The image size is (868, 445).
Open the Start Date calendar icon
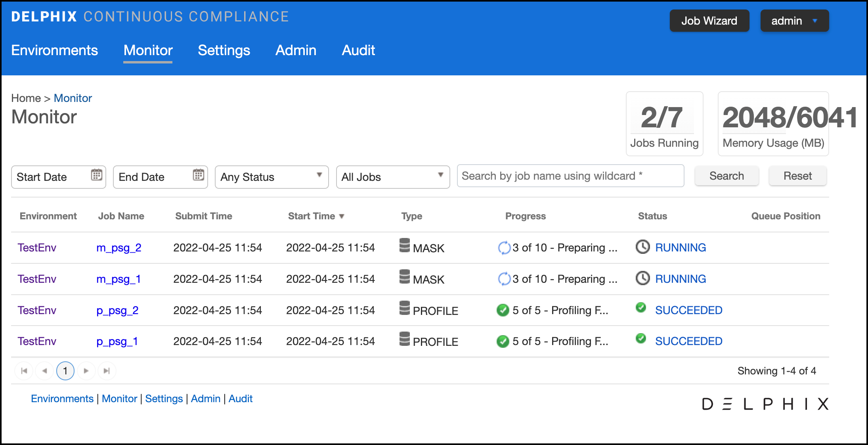pos(96,175)
